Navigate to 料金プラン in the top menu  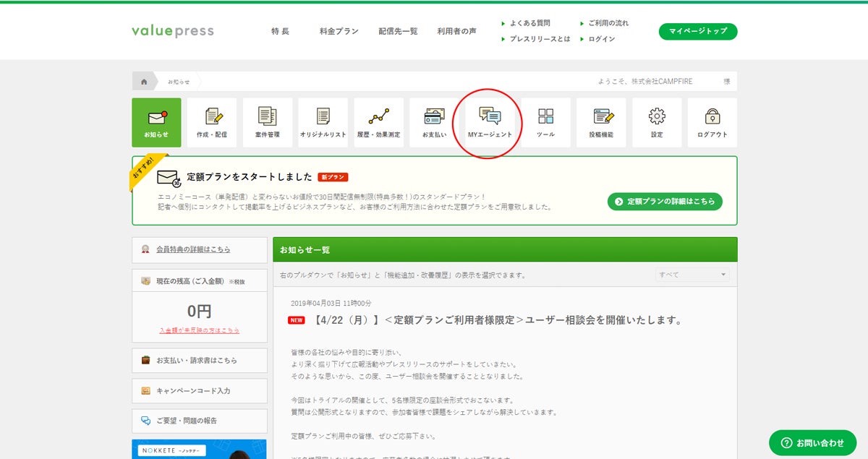click(337, 31)
